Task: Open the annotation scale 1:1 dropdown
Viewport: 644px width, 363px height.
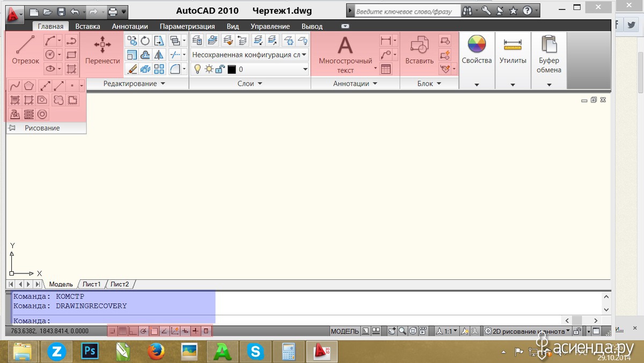Action: 447,331
